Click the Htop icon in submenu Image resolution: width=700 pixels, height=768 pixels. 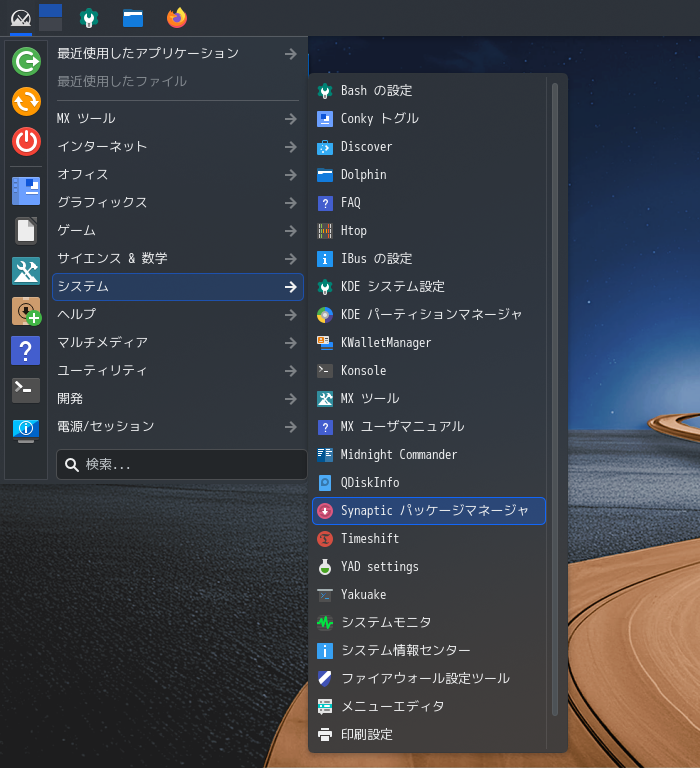[324, 231]
